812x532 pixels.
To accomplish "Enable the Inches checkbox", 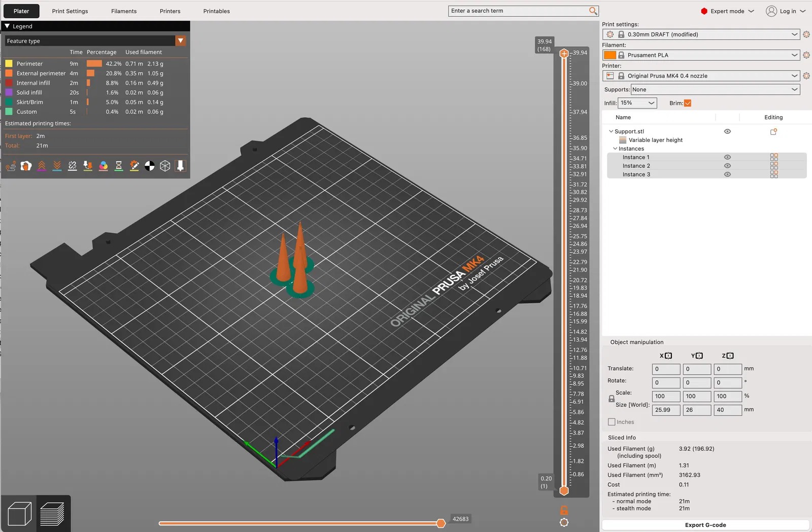I will click(x=612, y=422).
